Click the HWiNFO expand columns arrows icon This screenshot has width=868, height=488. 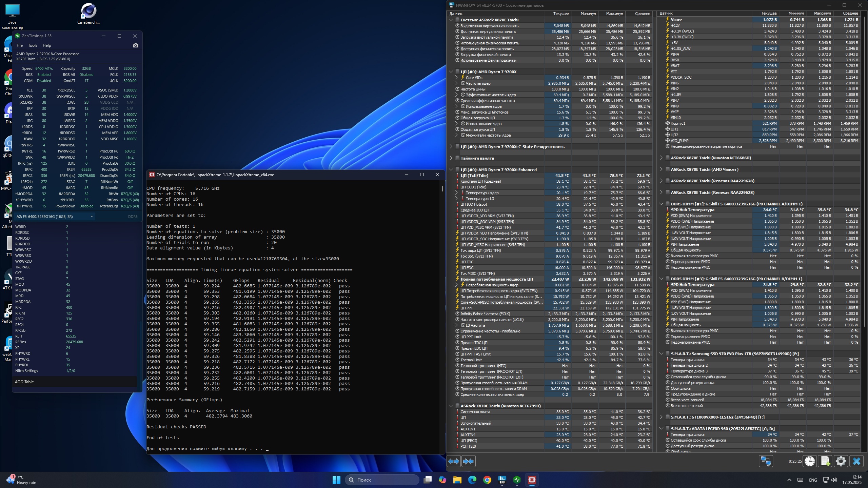point(454,461)
